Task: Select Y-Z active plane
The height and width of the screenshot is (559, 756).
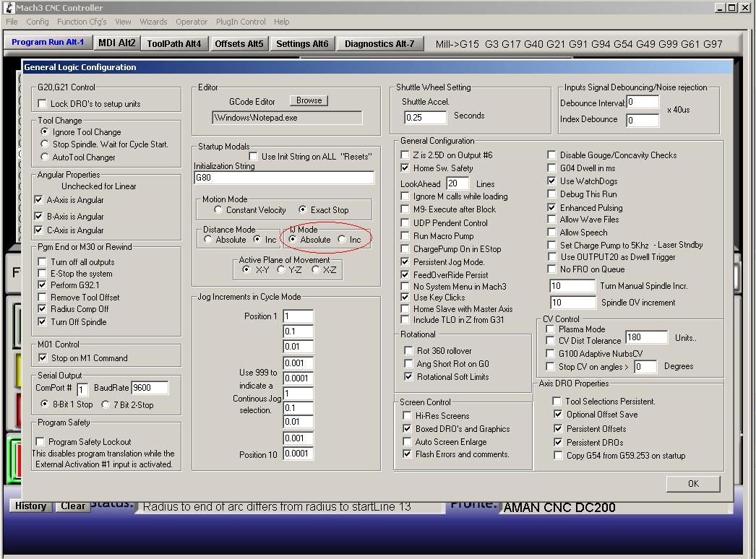Action: click(x=281, y=269)
